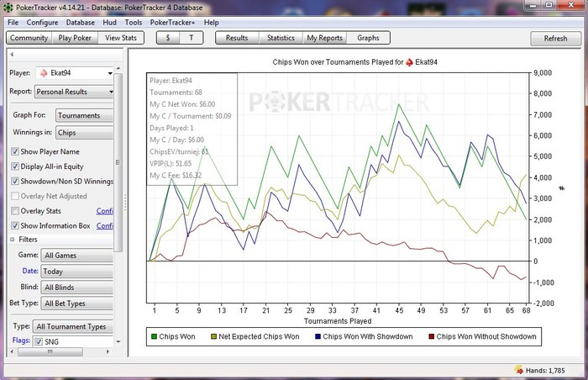Open the File menu

(13, 23)
